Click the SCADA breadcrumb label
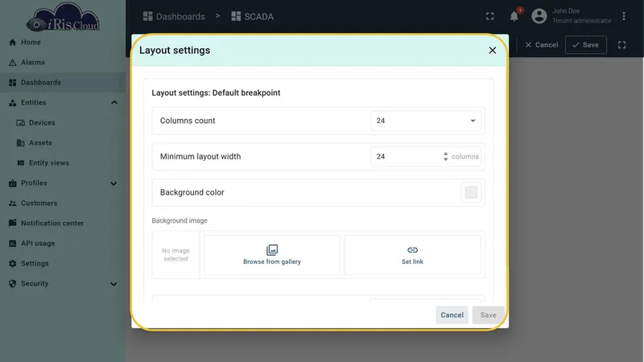 pyautogui.click(x=258, y=17)
